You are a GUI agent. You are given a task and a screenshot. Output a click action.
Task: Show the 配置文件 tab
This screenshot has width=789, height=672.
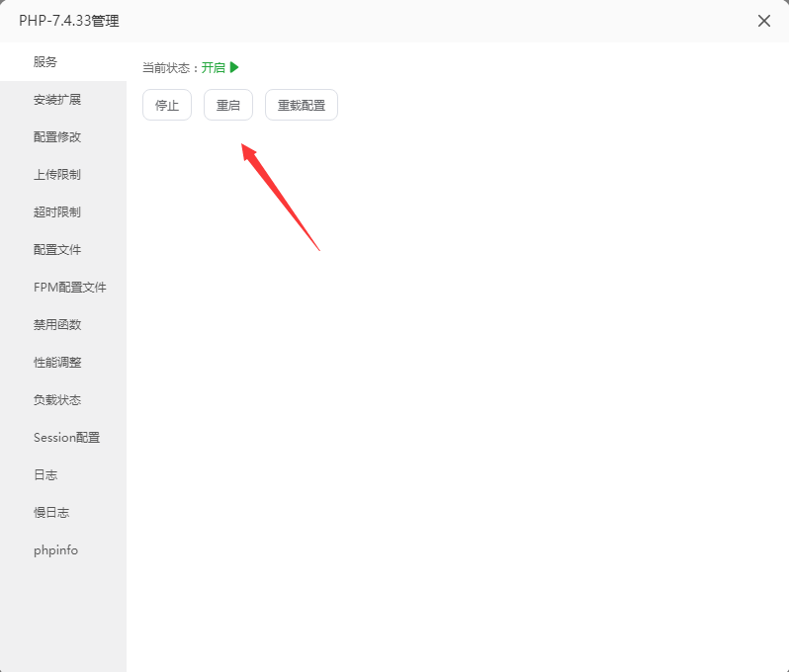(x=57, y=250)
